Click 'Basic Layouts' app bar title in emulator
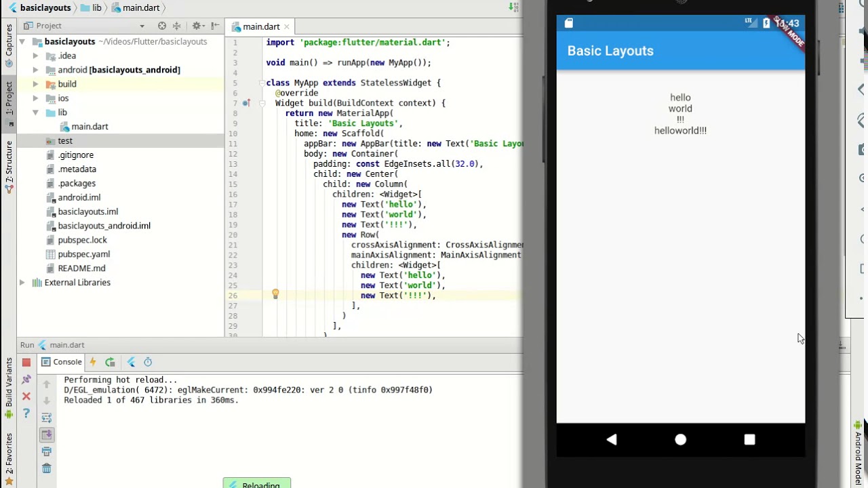868x488 pixels. tap(610, 51)
